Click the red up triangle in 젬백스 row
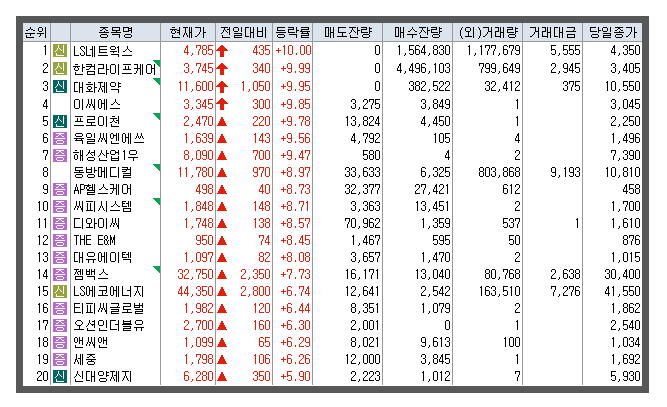 [x=222, y=275]
